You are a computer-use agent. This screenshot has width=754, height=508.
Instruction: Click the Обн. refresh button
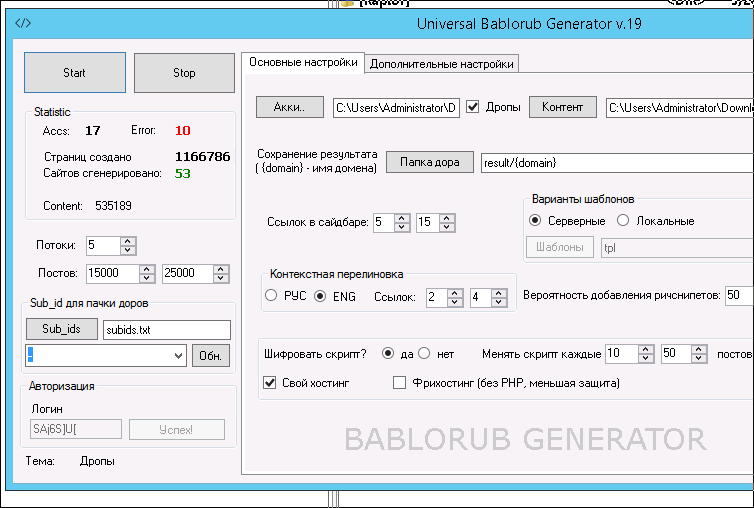point(211,356)
